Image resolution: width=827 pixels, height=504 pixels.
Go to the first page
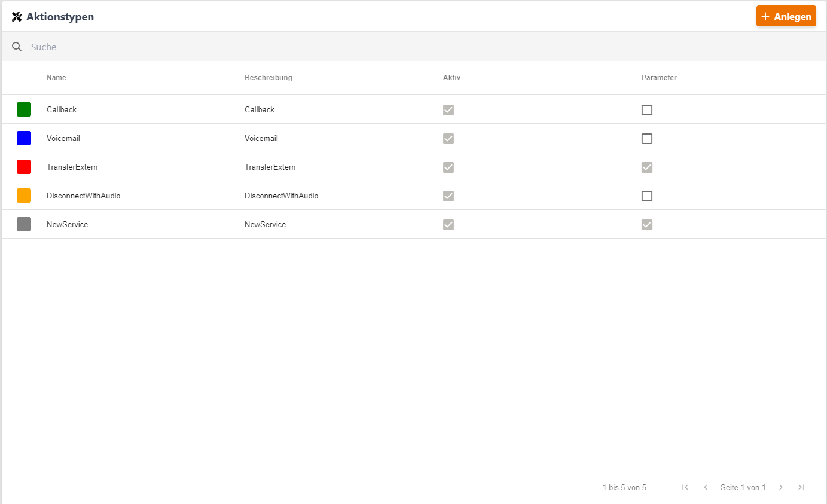coord(685,487)
